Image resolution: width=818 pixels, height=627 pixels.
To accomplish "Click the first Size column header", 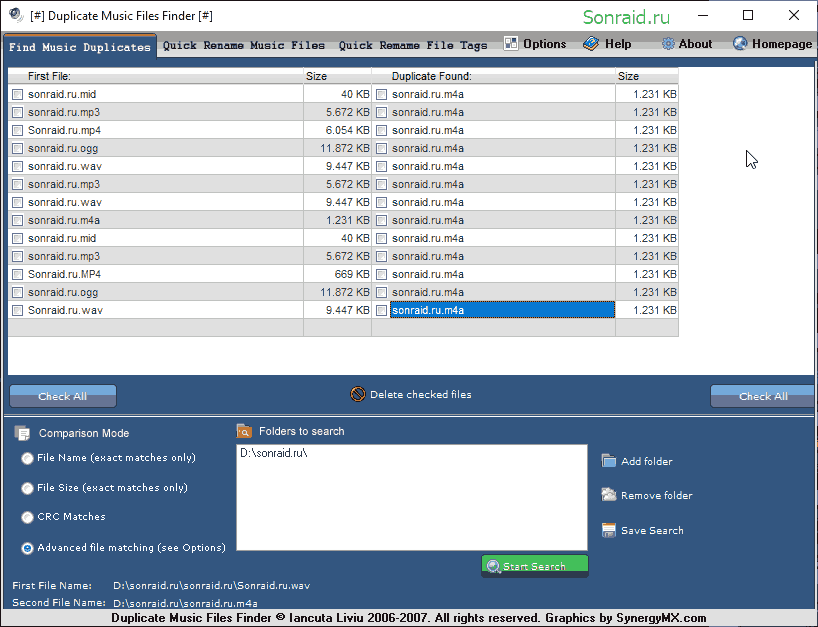I will (x=338, y=76).
